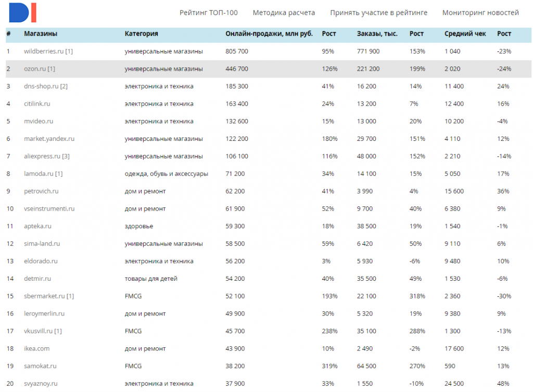
Task: Open the petrovich.ru store link
Action: 41,191
